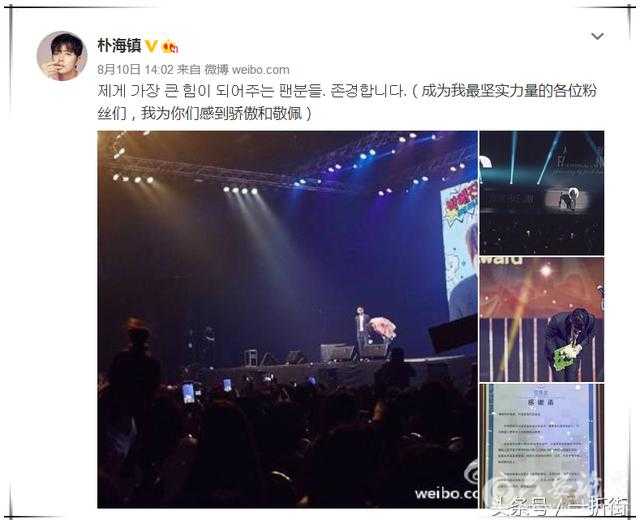Click the 来自 label before the source
Viewport: 640px width, 524px height.
pos(189,70)
